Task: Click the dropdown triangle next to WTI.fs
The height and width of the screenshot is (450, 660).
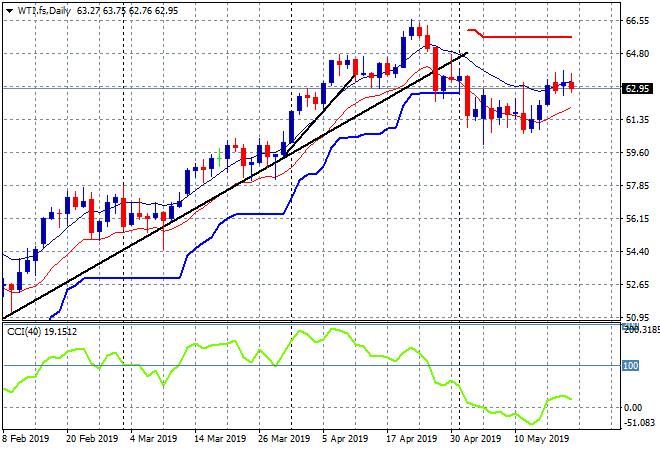Action: tap(9, 11)
